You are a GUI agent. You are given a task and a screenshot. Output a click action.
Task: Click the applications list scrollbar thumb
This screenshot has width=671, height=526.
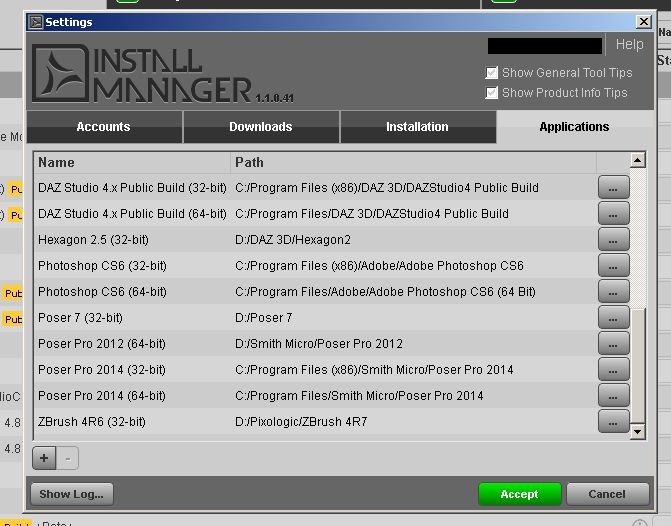tap(638, 366)
